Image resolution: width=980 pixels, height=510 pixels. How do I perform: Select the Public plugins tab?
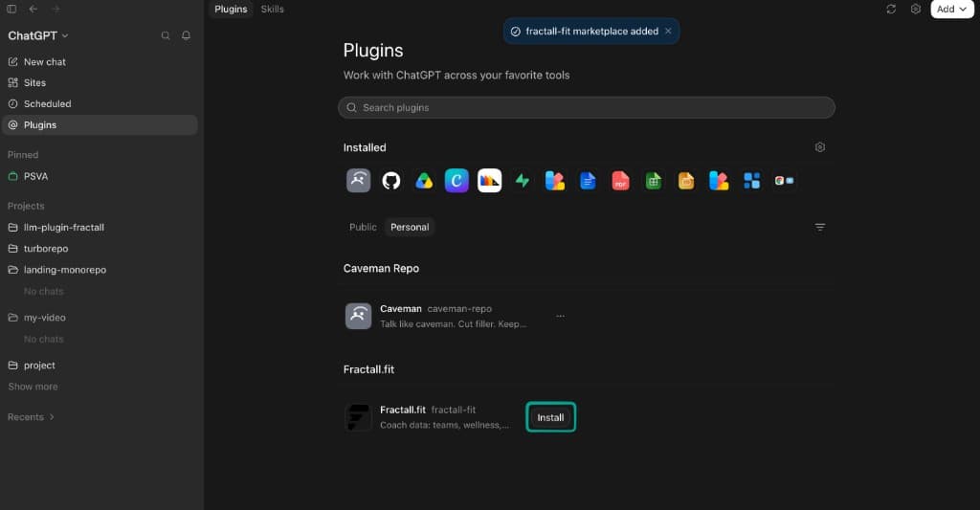363,227
